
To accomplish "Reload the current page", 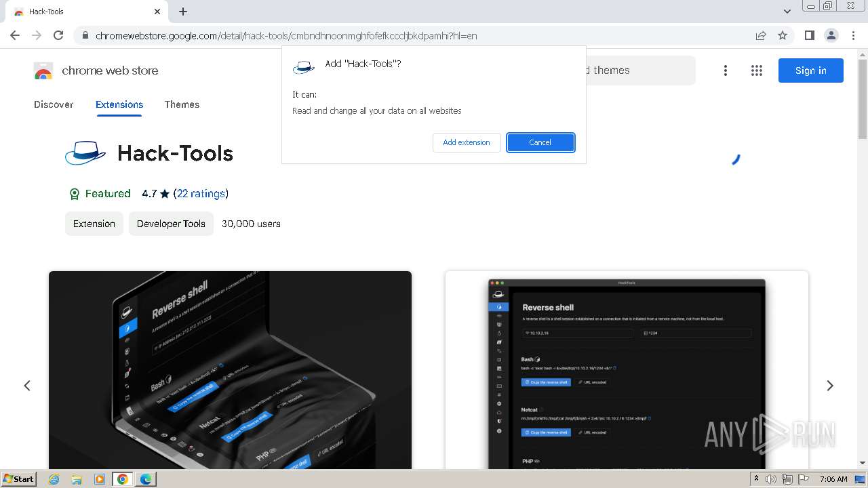I will 58,35.
